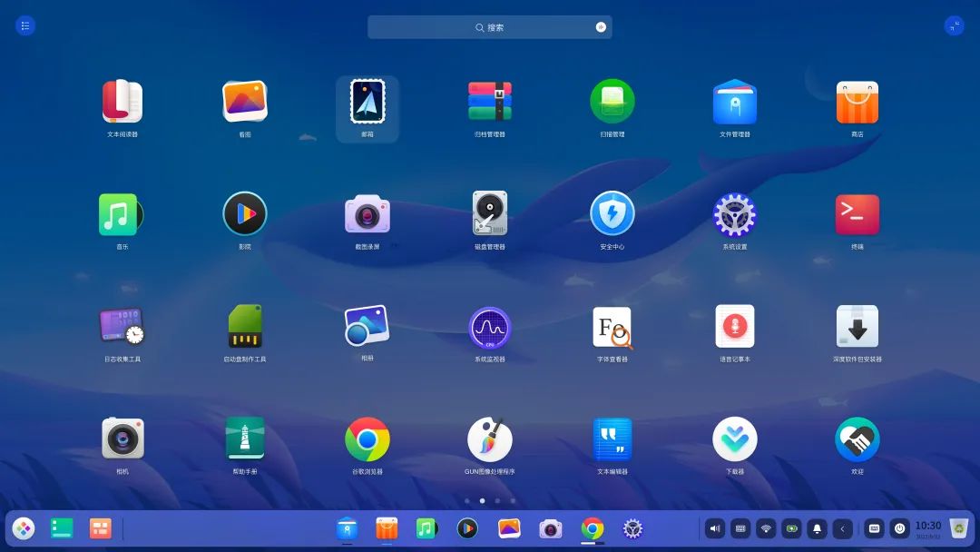Click the round button inside the search bar

(x=601, y=27)
